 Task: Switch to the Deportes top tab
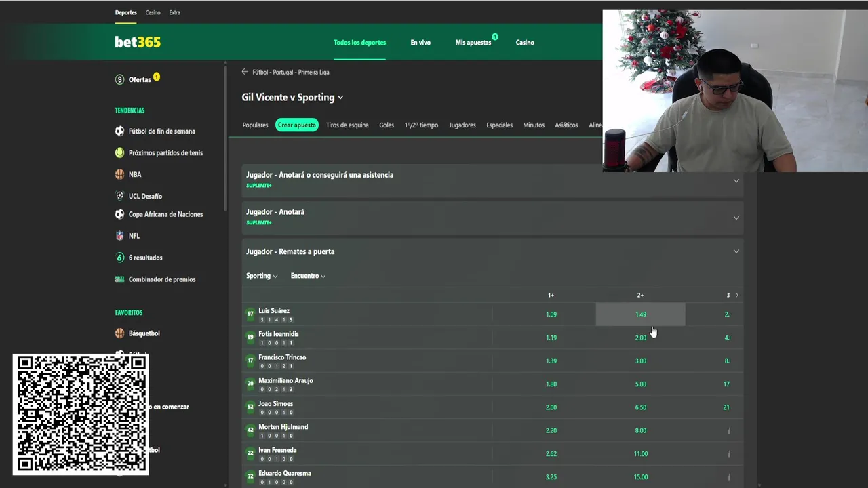coord(126,12)
